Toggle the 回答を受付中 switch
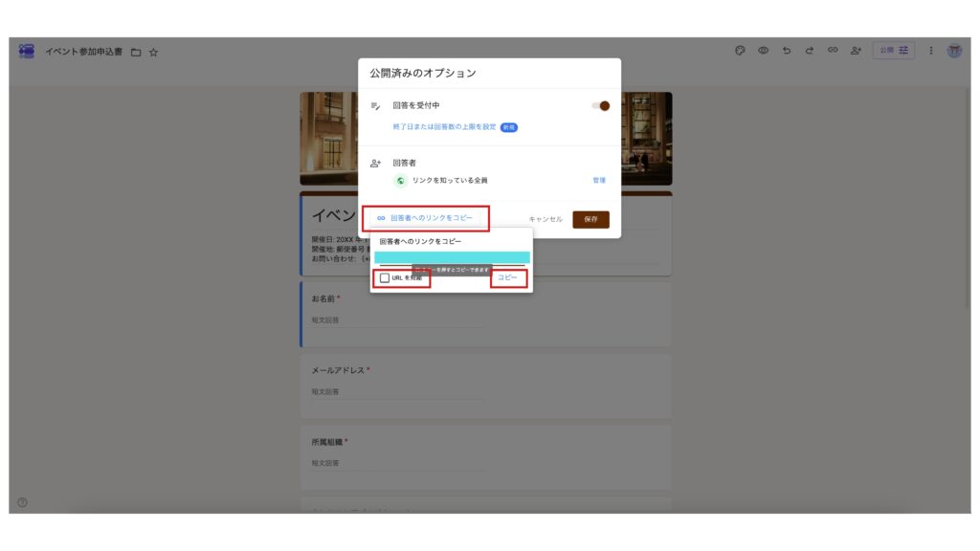Viewport: 980px width, 551px height. pos(601,105)
